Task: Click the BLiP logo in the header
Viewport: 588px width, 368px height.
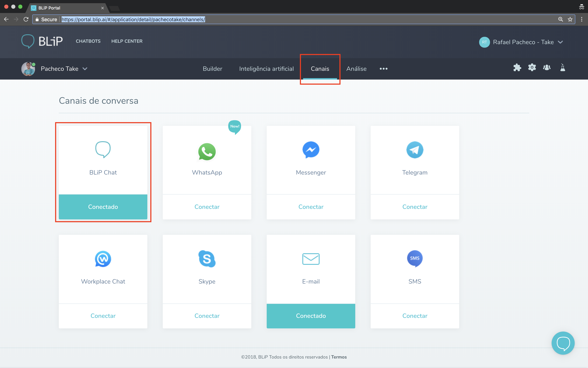Action: click(42, 41)
